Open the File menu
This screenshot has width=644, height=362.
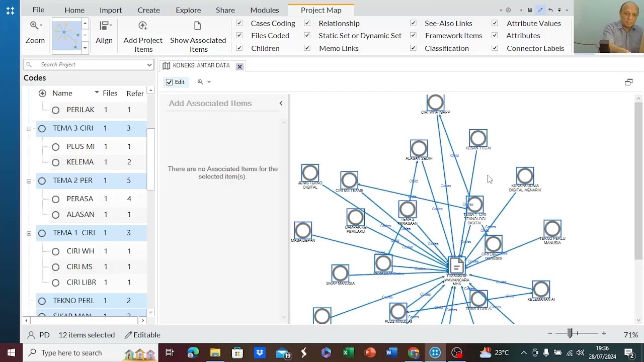38,10
